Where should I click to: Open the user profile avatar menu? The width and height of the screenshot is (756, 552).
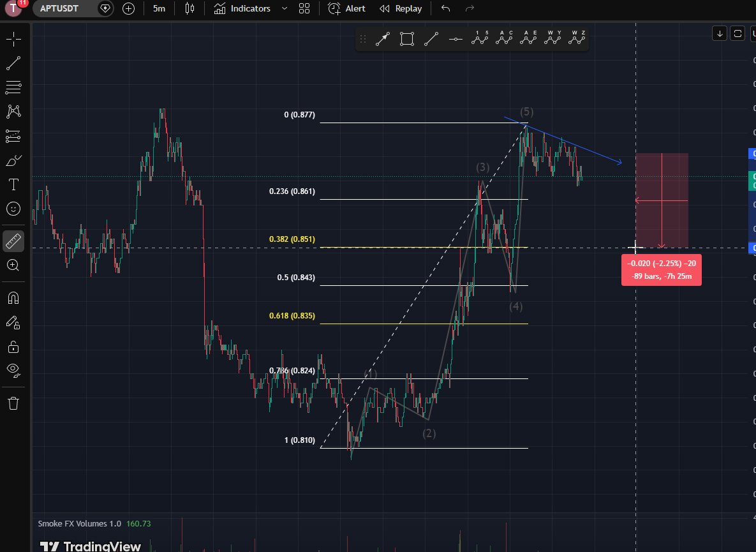tap(13, 8)
